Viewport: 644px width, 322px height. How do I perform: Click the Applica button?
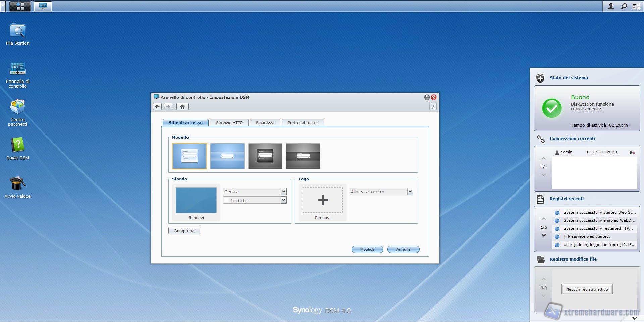[x=367, y=249]
